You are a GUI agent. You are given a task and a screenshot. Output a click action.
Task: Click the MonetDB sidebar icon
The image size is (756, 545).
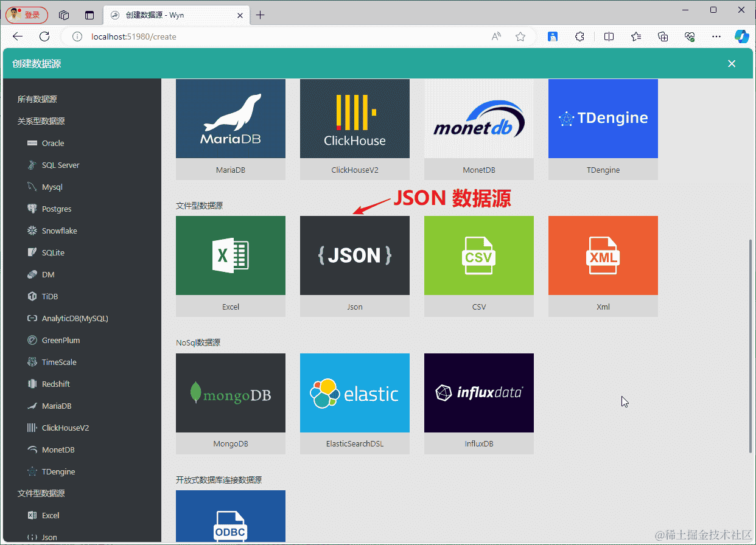tap(32, 450)
